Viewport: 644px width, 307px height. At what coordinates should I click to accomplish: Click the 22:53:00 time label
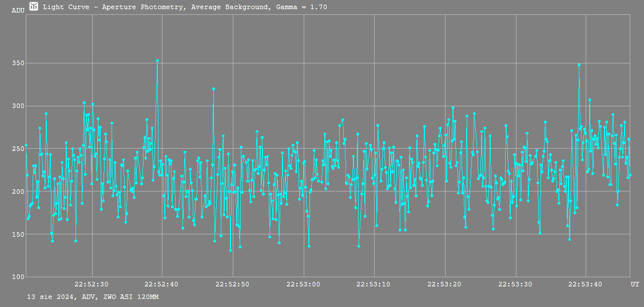(304, 284)
